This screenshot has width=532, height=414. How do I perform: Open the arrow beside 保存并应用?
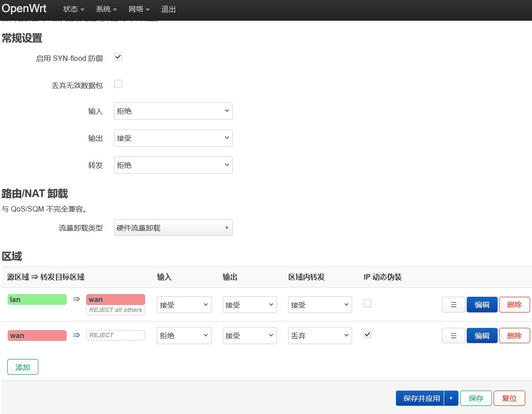coord(451,398)
